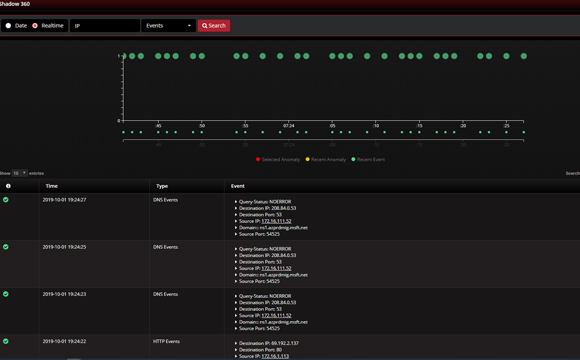The image size is (580, 360).
Task: Open Source IP 172.16.1.113 link in HTTP row
Action: coord(275,356)
